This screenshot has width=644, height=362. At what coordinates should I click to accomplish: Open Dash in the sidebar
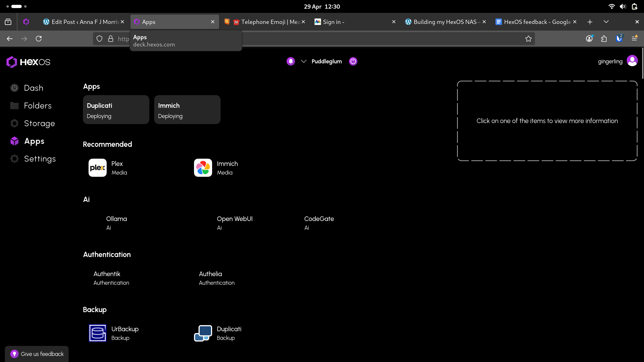pos(33,88)
